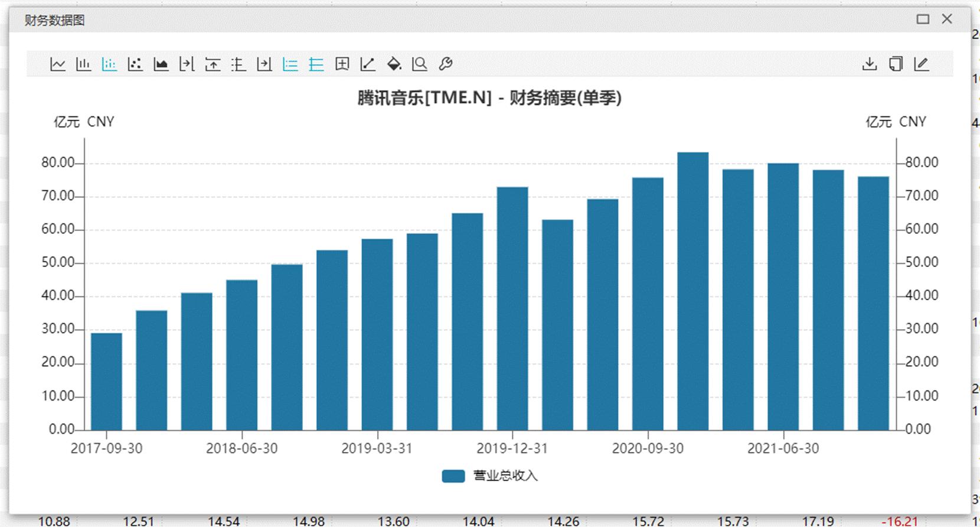
Task: Copy the chart using the copy icon
Action: 896,64
